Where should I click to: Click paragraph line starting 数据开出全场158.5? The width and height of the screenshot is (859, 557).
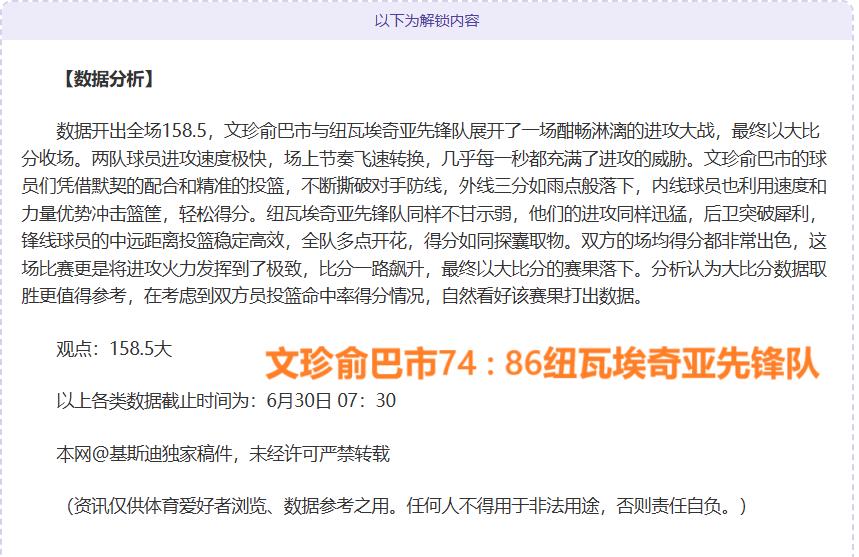tap(438, 131)
